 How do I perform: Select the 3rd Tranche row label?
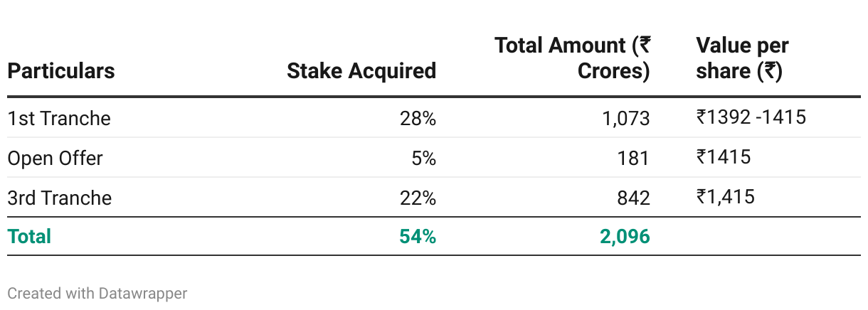[x=60, y=198]
